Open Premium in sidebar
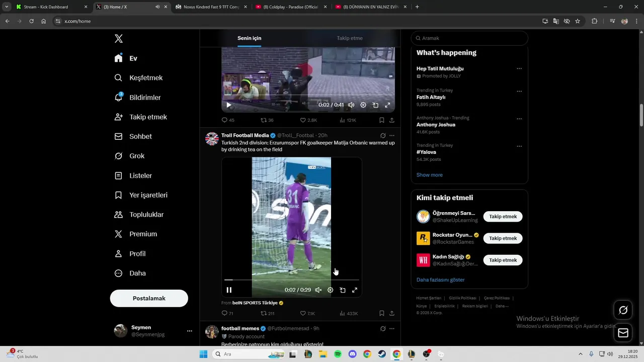 pos(135,234)
